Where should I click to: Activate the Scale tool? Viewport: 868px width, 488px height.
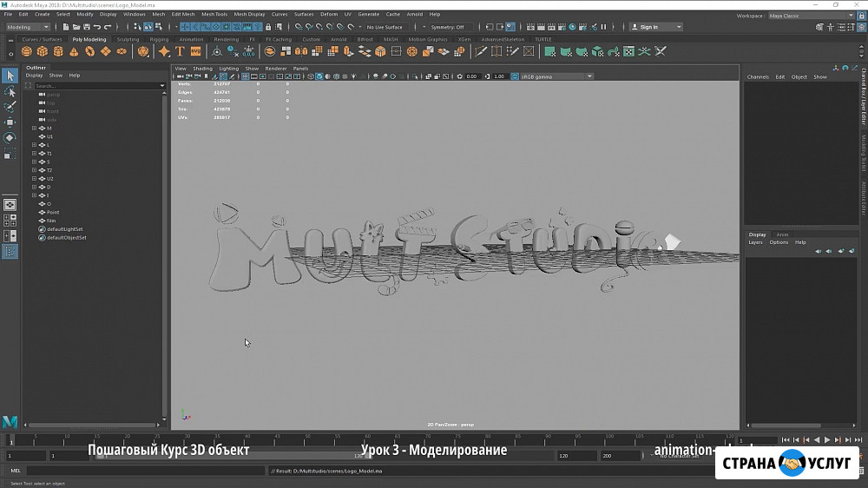point(10,154)
